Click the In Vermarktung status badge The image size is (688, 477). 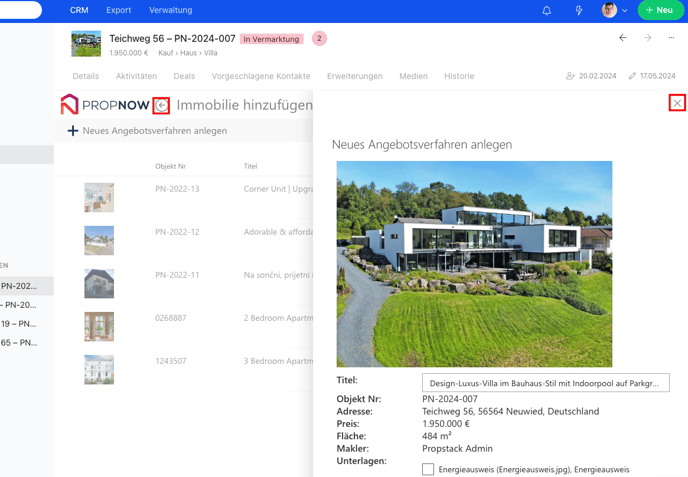tap(271, 39)
